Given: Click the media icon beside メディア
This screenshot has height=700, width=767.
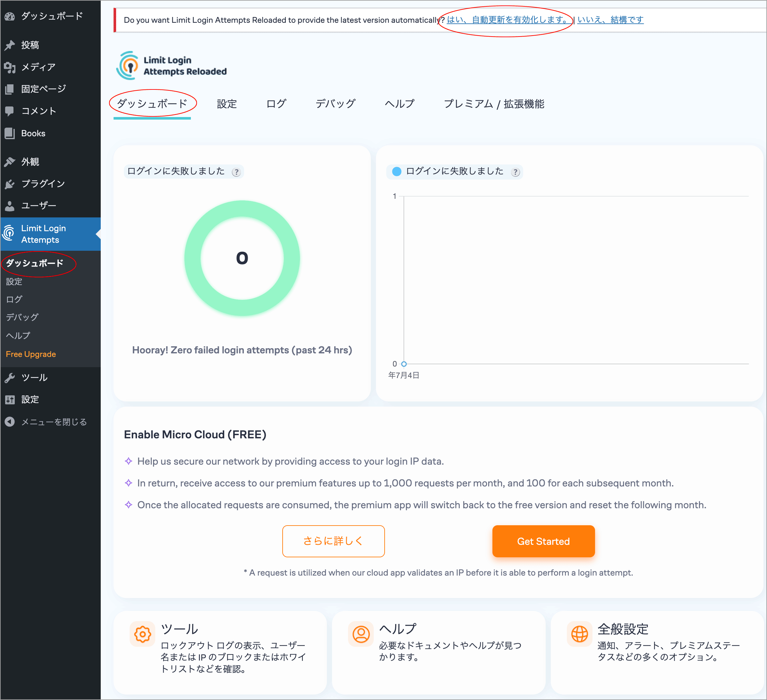Looking at the screenshot, I should click(10, 67).
